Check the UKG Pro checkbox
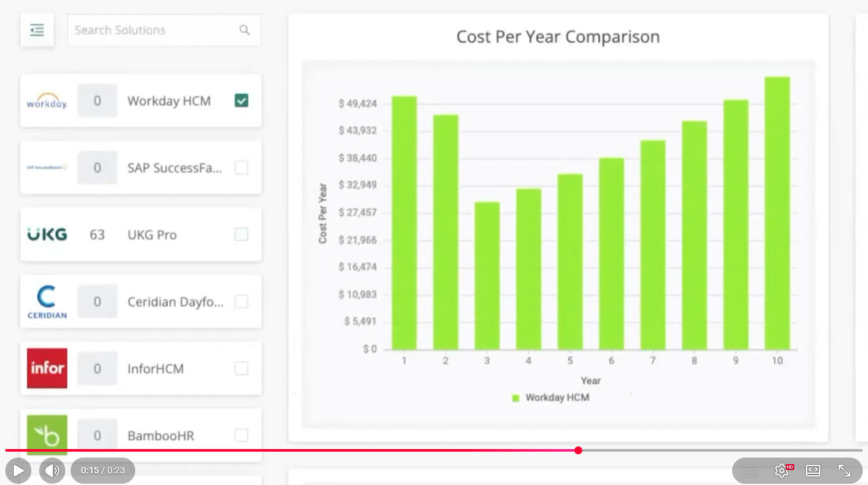This screenshot has width=868, height=485. [242, 235]
